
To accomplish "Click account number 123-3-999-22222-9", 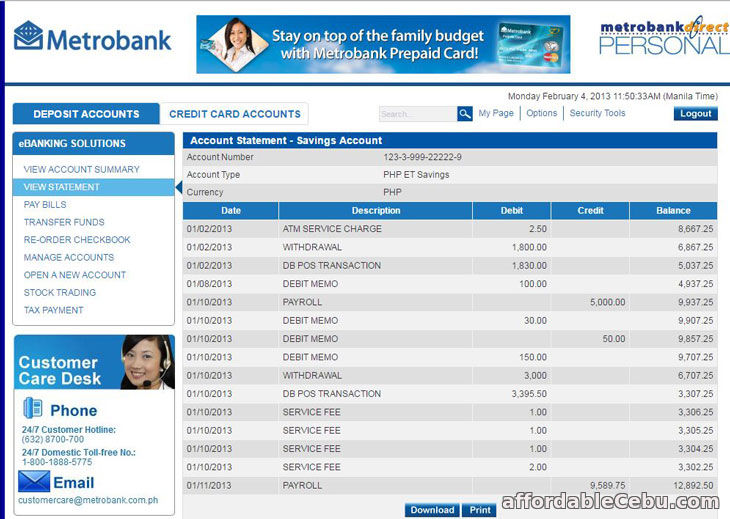I will [422, 157].
